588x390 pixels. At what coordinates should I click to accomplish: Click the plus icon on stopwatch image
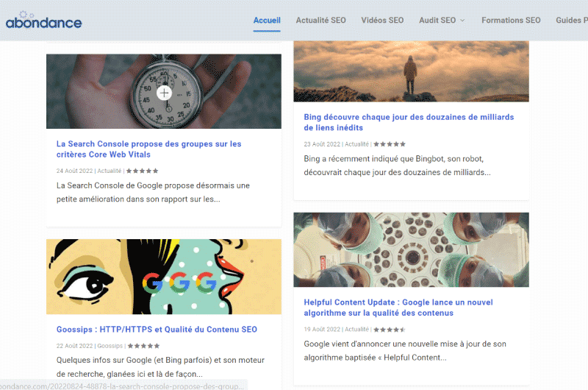click(x=164, y=93)
